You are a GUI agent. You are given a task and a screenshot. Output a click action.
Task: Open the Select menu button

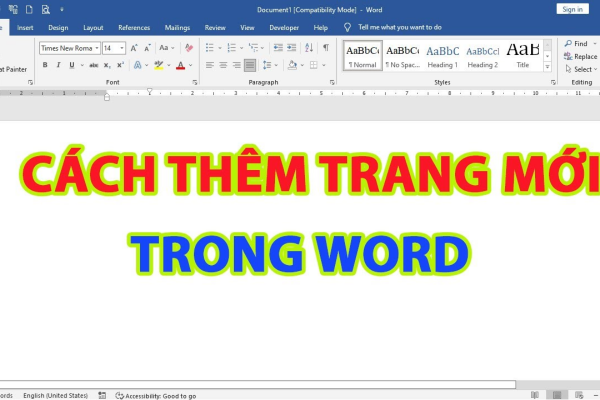581,69
